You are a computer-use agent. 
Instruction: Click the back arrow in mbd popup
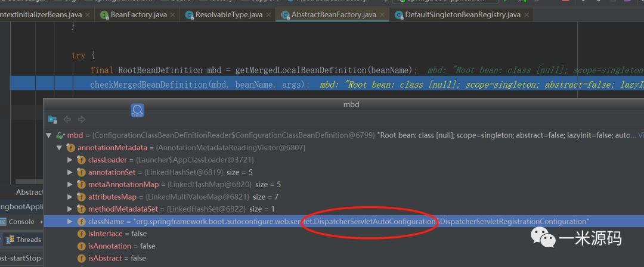point(67,120)
